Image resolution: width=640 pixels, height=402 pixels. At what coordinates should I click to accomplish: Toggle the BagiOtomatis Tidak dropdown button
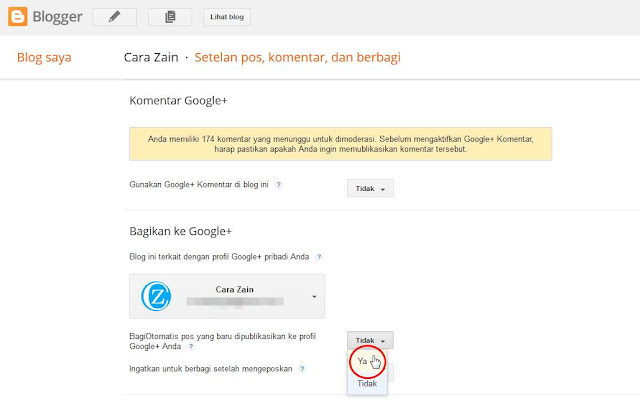370,340
